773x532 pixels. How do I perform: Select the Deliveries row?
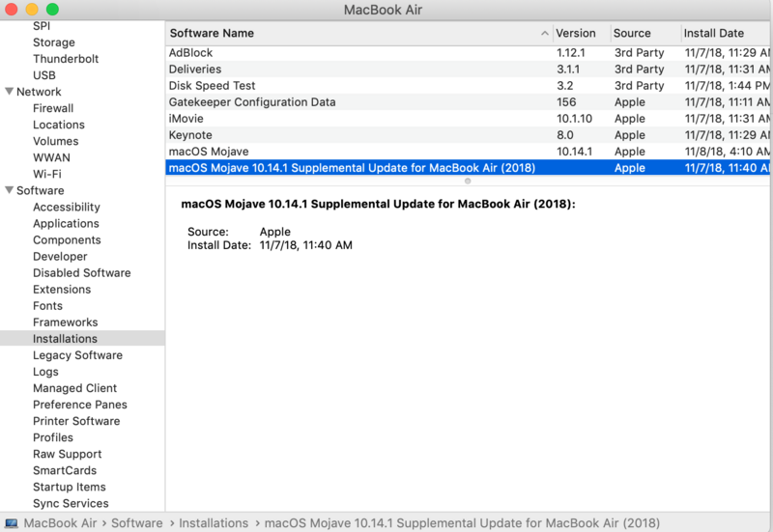[x=468, y=69]
